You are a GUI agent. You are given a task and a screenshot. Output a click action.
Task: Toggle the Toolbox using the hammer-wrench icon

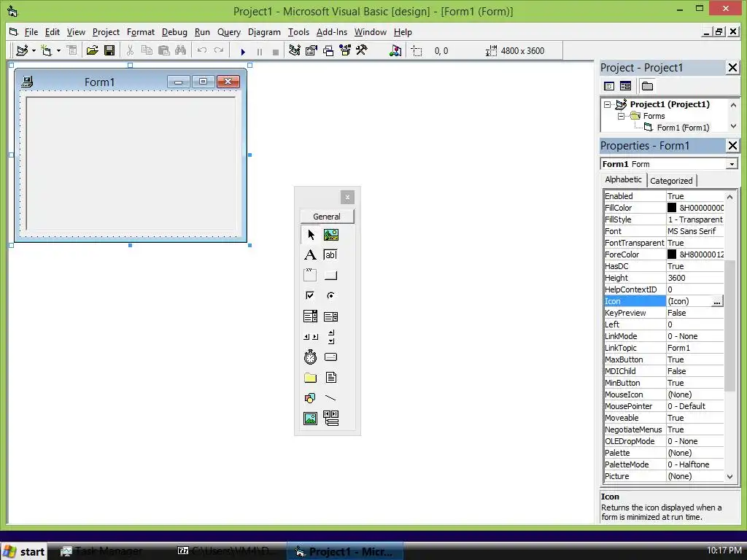click(362, 50)
